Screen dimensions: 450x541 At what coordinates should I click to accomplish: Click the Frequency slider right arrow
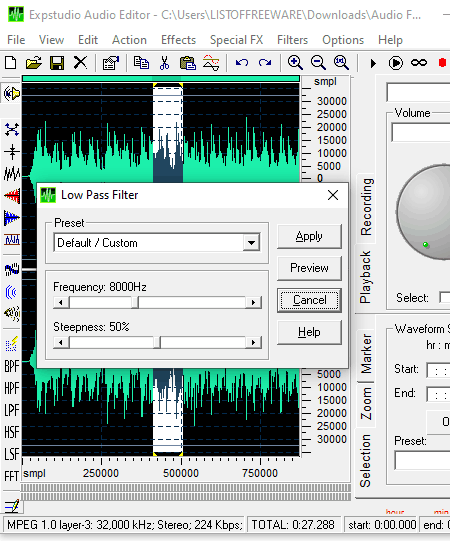253,303
